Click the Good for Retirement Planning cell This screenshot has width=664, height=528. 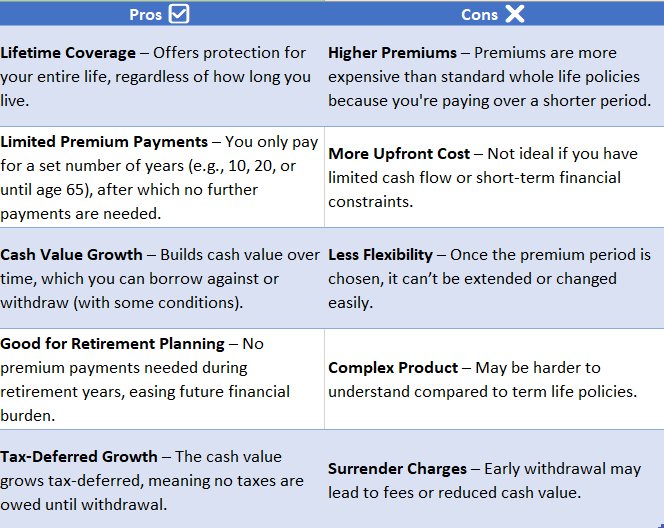(162, 379)
